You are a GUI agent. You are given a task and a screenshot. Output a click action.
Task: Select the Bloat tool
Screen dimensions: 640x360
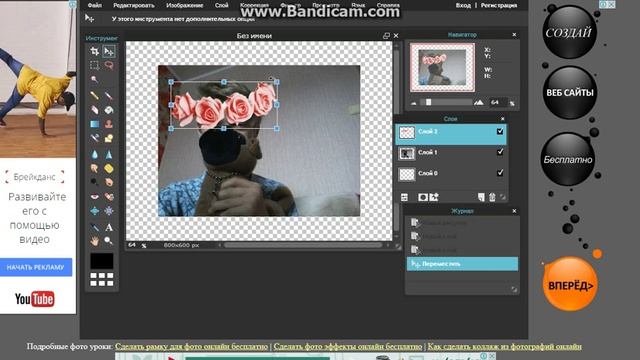tap(95, 211)
